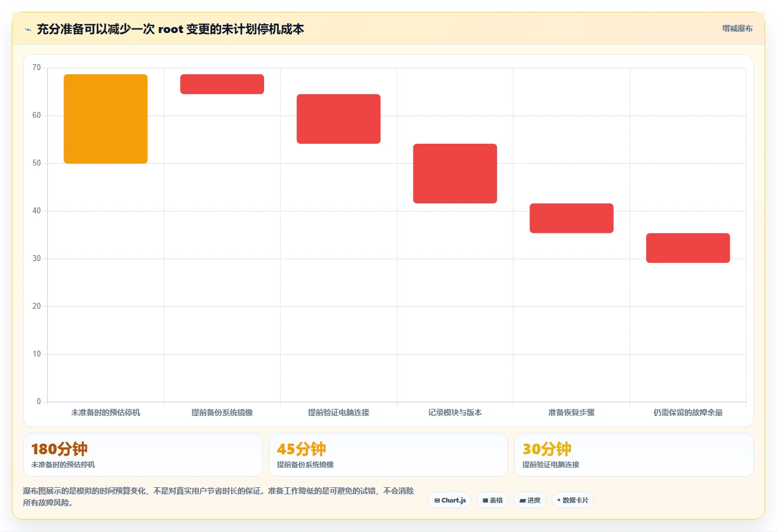Click the y-axis value 30
The width and height of the screenshot is (777, 532).
pyautogui.click(x=37, y=259)
